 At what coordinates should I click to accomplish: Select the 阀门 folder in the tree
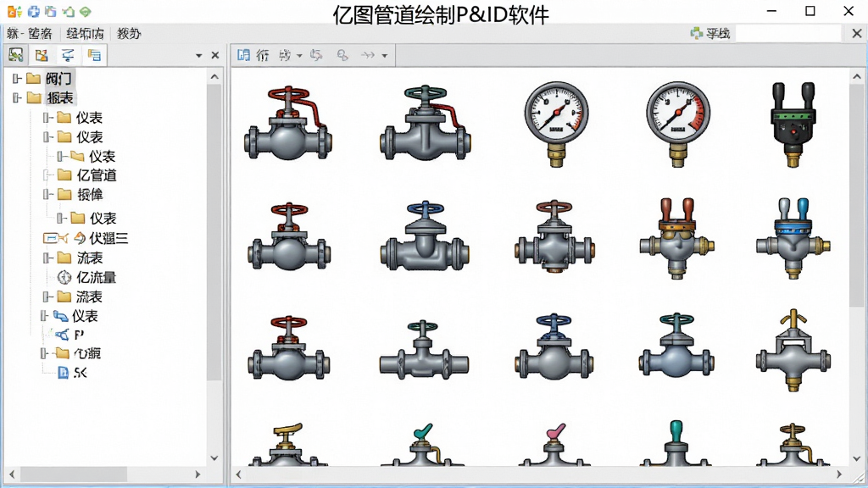click(58, 79)
